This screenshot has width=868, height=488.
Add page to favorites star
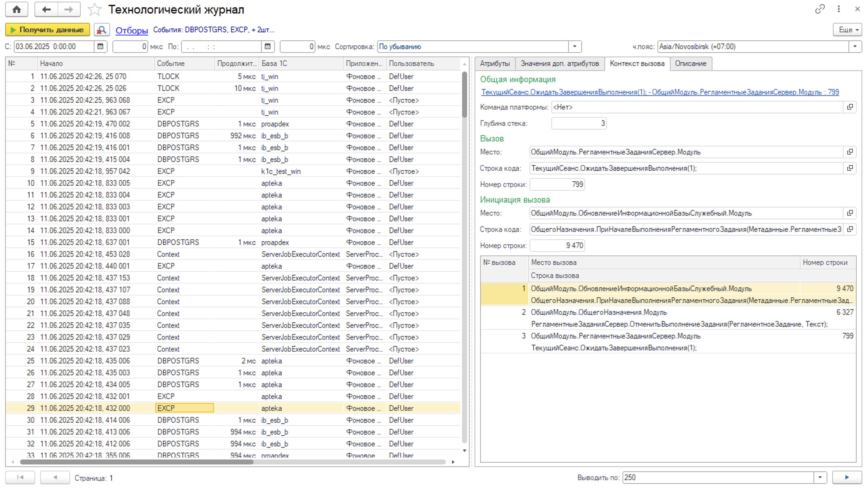(x=94, y=9)
